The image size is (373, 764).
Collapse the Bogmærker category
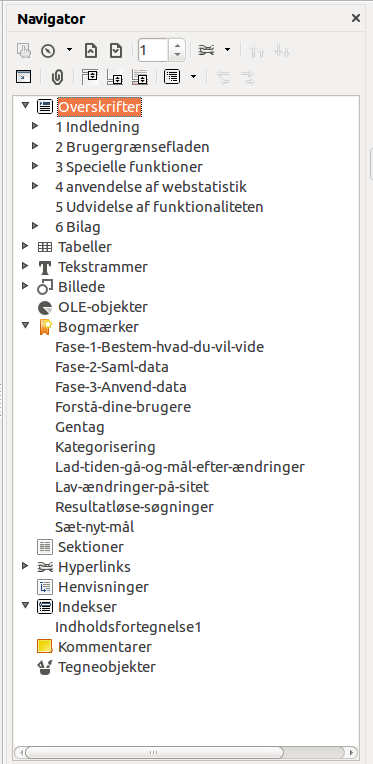tap(25, 325)
